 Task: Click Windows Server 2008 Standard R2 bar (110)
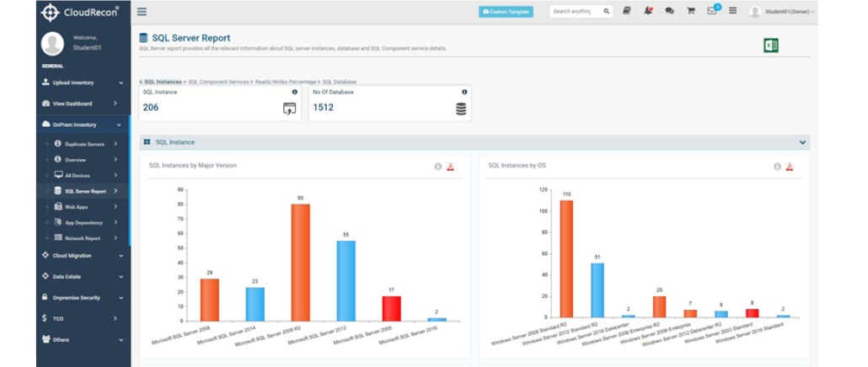coord(566,258)
